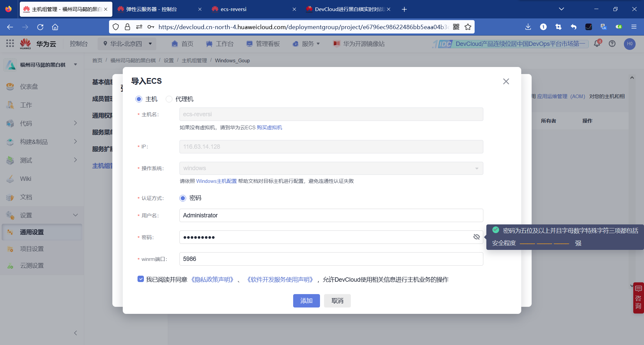Click the 取消 button
Viewport: 644px width, 345px height.
pos(337,301)
